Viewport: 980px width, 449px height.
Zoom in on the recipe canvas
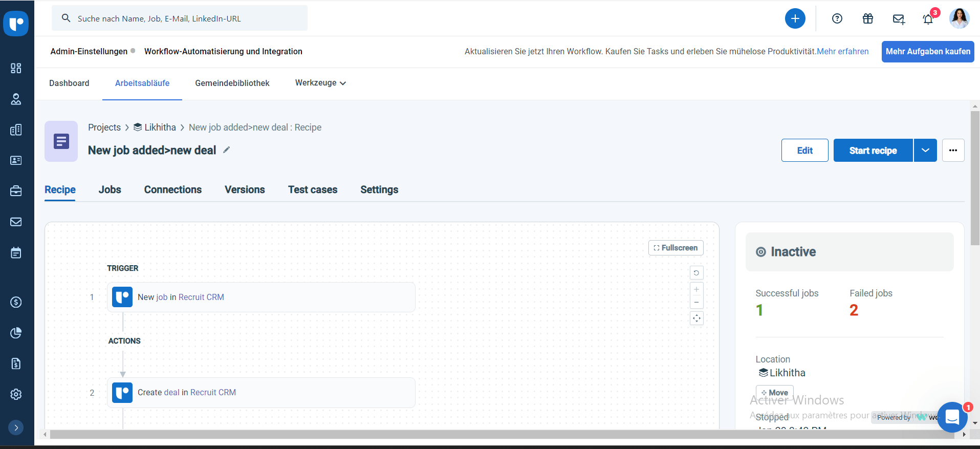point(696,289)
